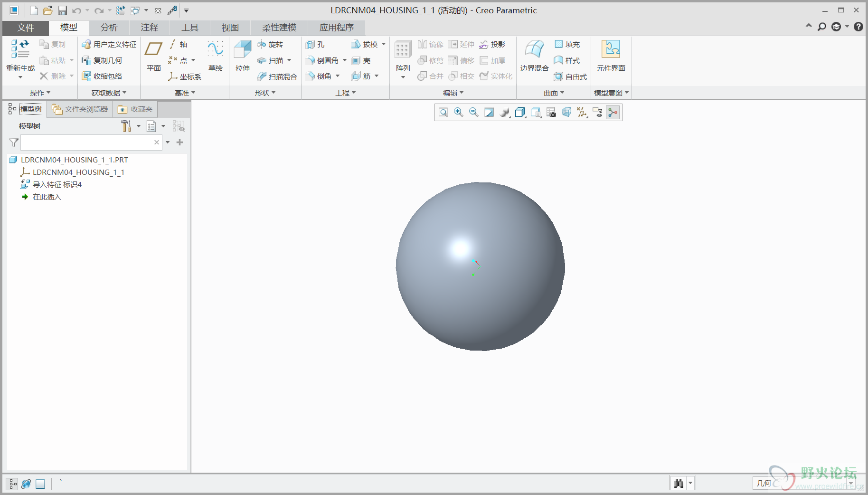Click the 收缩包络 button

tap(102, 76)
